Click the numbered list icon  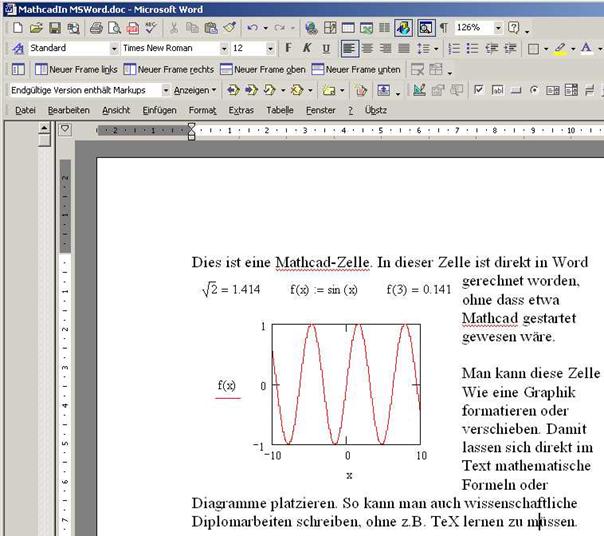(454, 48)
